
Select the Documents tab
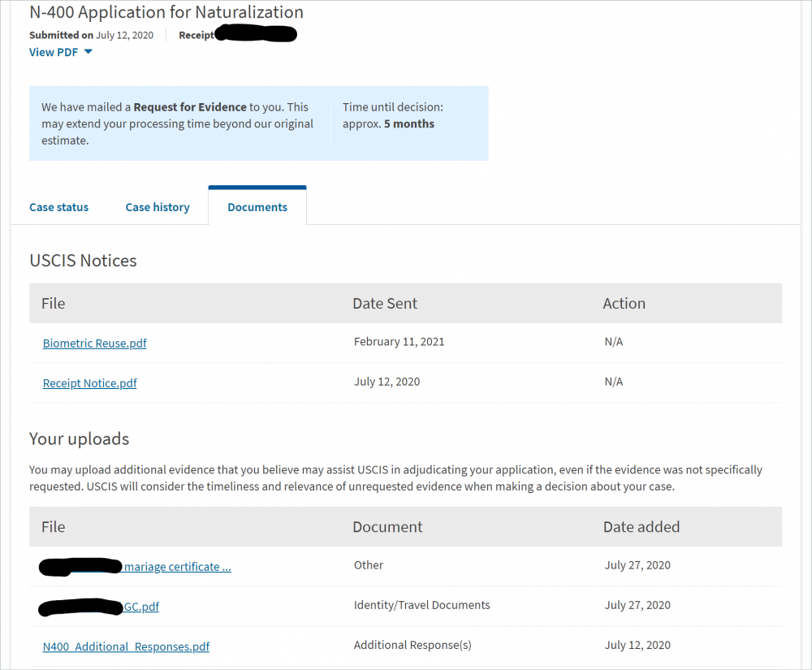257,207
